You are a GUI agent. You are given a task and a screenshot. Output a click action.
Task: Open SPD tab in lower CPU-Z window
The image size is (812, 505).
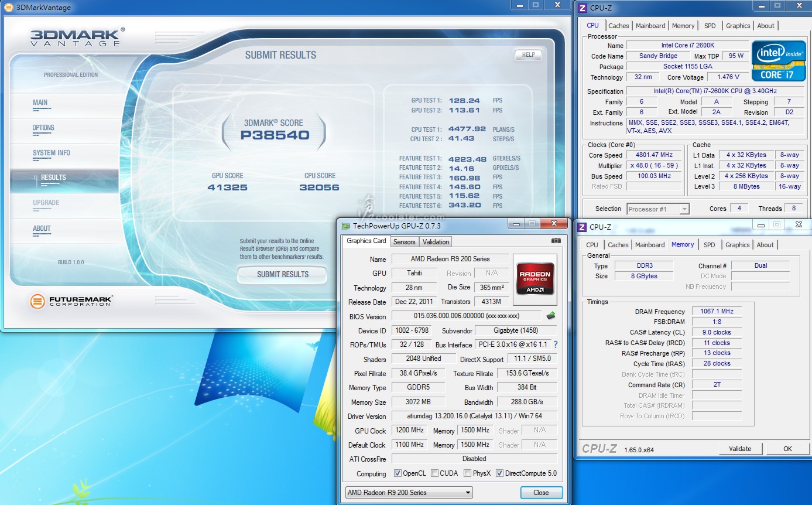(709, 245)
